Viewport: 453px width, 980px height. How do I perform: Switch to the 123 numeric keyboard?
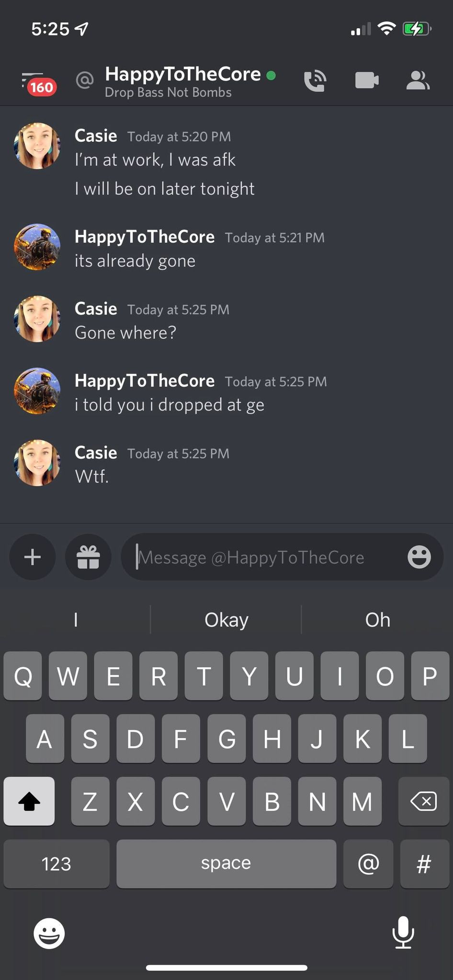click(57, 864)
